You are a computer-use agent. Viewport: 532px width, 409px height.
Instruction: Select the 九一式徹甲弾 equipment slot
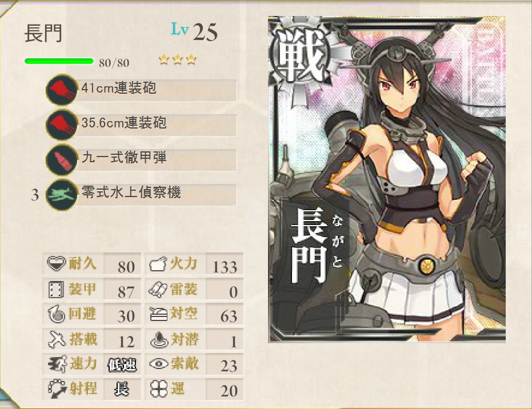pyautogui.click(x=142, y=159)
